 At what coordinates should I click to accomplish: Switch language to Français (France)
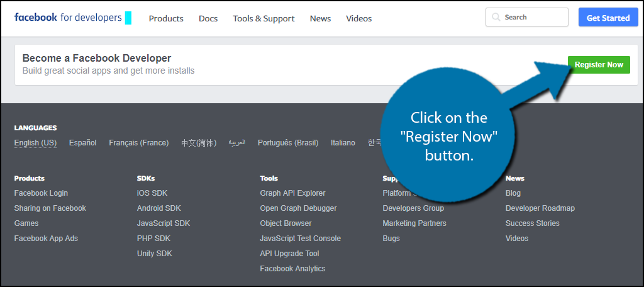(139, 143)
